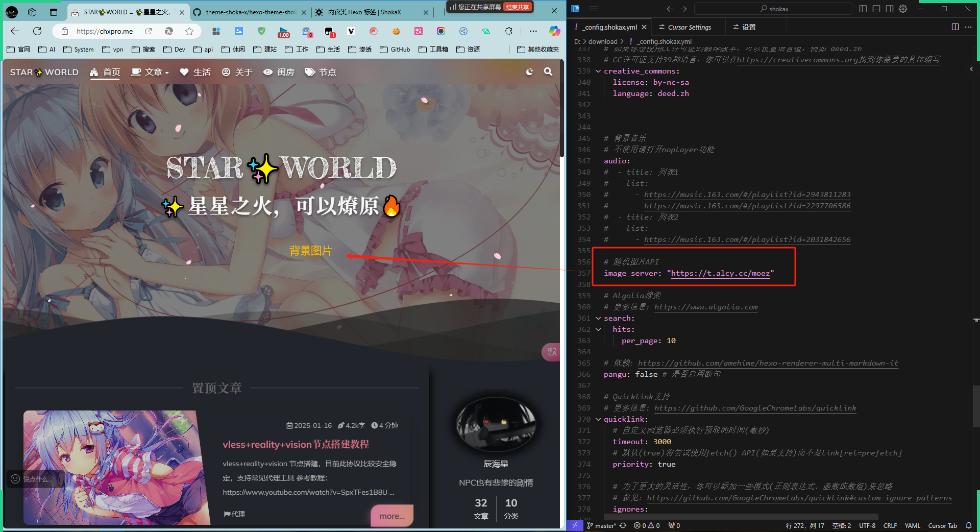Open the vpn bookmark folder

tap(113, 50)
